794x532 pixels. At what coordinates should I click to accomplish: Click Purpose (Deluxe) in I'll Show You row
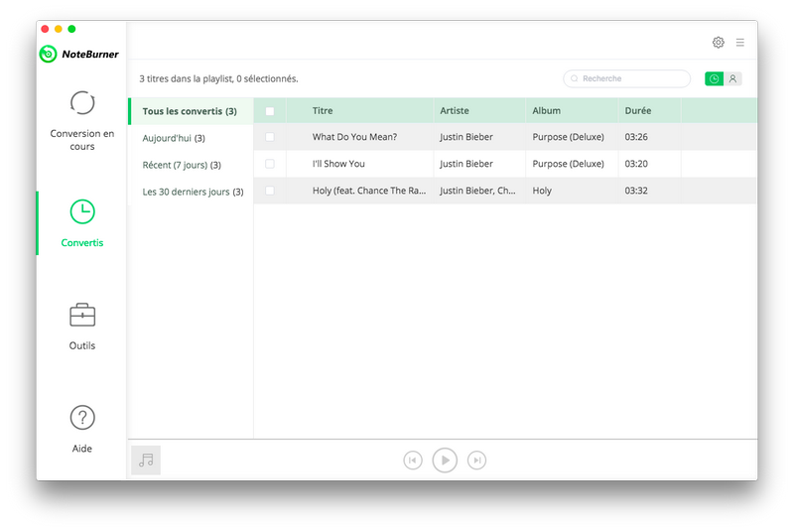568,164
